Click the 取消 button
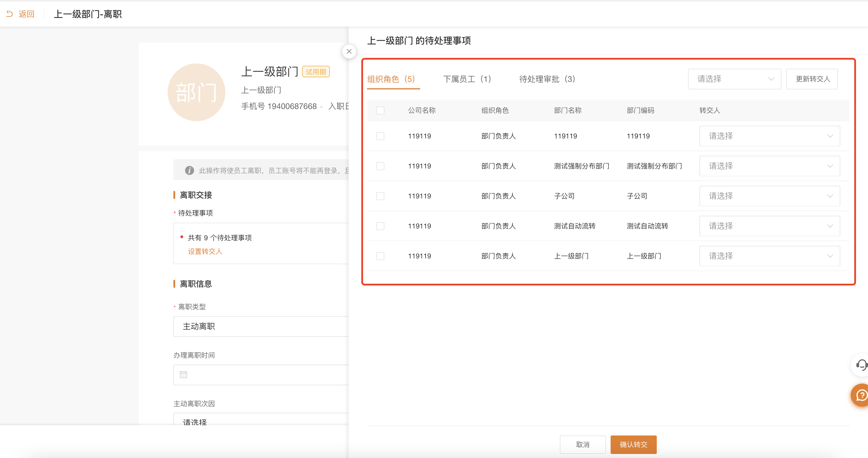868x458 pixels. tap(583, 444)
